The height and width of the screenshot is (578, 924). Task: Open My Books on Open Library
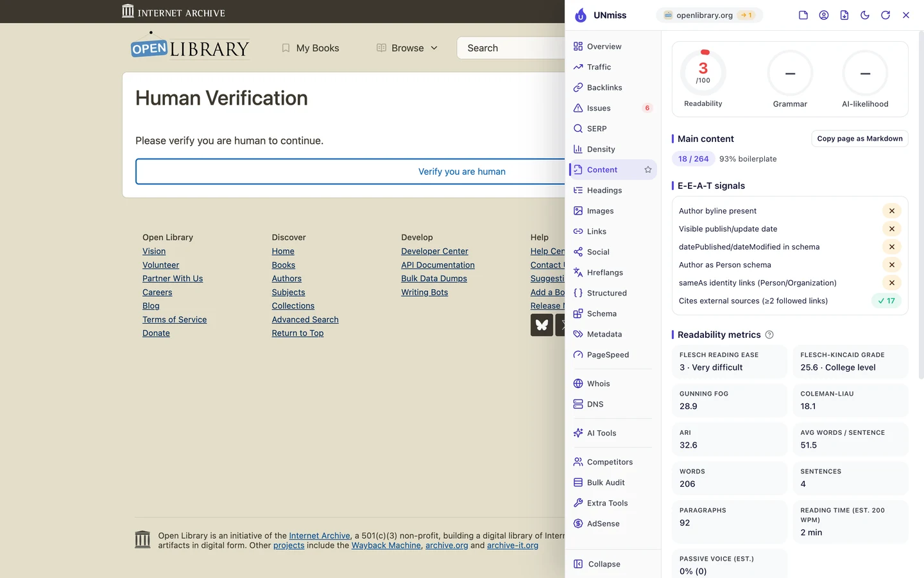click(311, 48)
